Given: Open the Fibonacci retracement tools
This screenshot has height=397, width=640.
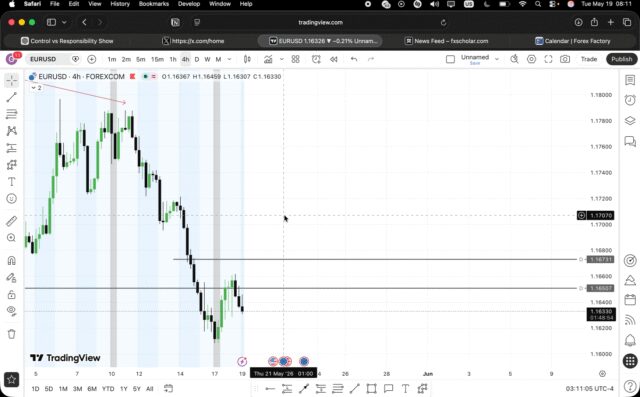Looking at the screenshot, I should (11, 114).
